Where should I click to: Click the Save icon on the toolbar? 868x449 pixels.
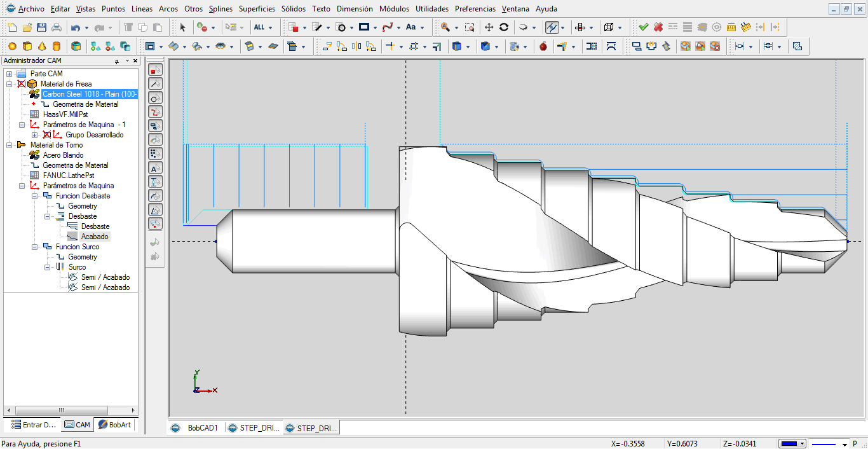tap(40, 27)
